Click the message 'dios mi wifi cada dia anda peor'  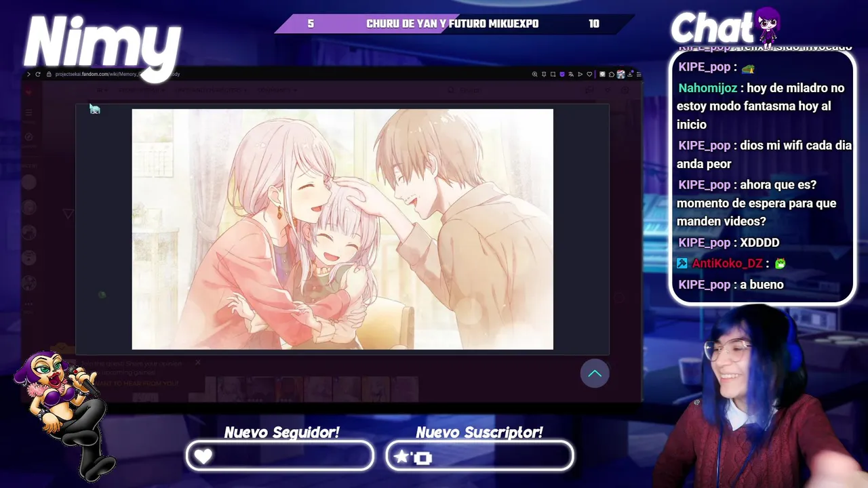764,155
